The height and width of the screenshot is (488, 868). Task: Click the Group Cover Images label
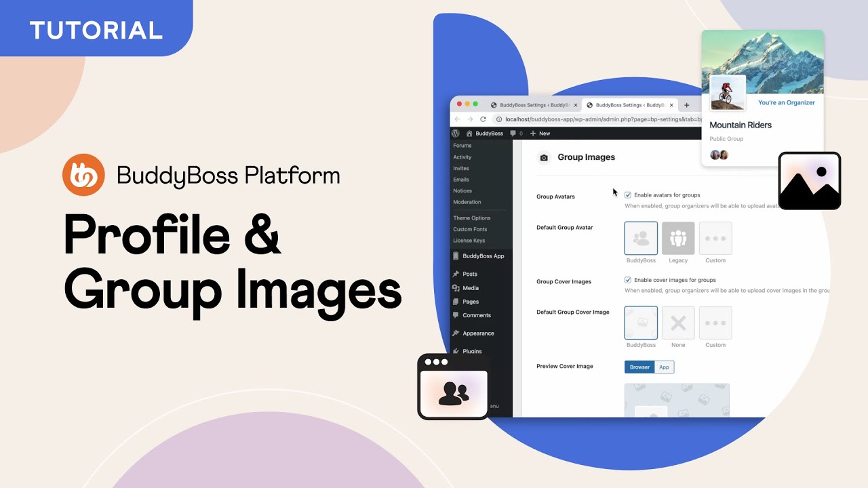coord(564,282)
